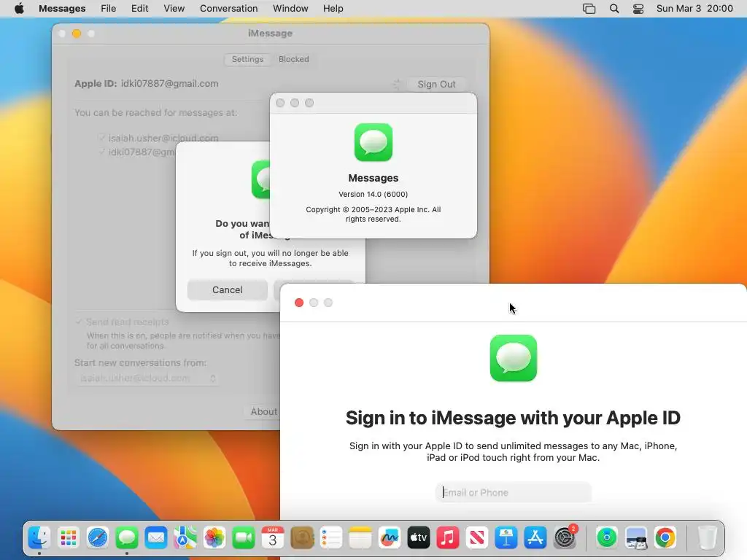
Task: Click the date and time in menu bar
Action: pyautogui.click(x=694, y=9)
